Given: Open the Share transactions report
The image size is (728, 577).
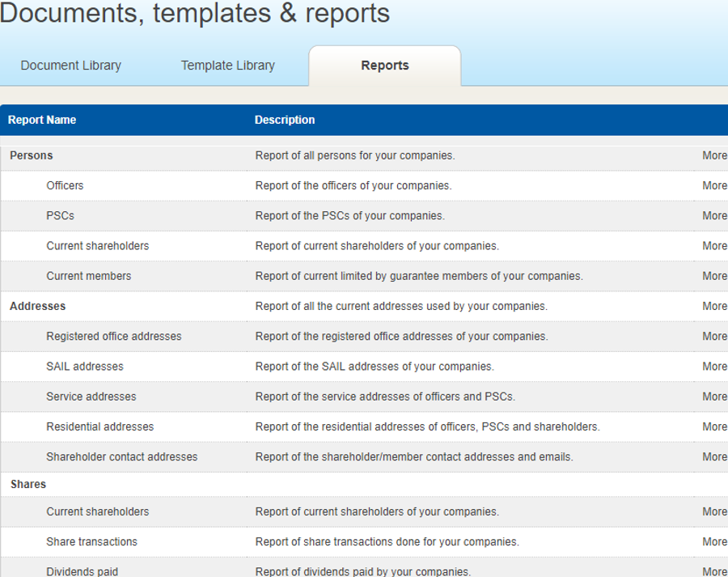Looking at the screenshot, I should tap(91, 541).
